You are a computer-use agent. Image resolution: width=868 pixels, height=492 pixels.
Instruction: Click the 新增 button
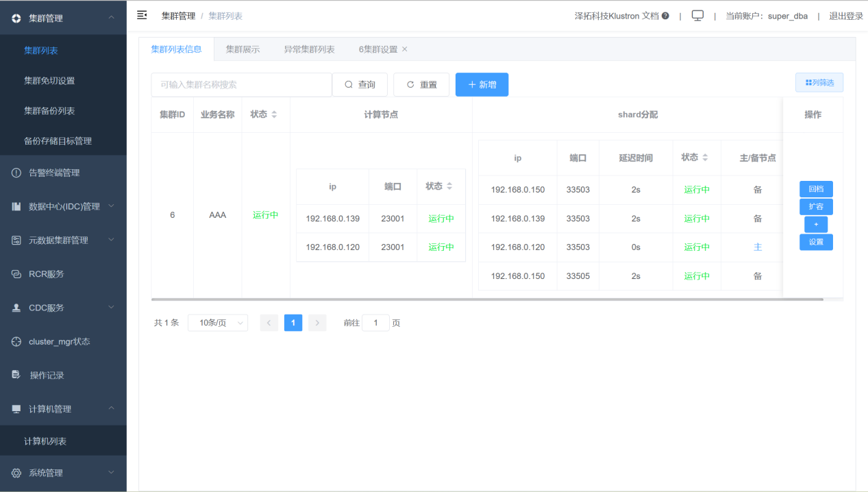(482, 84)
